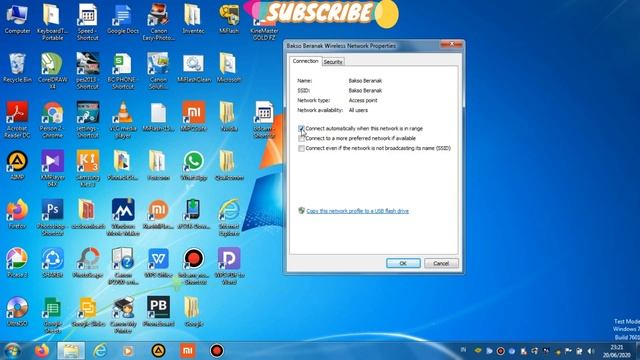Select the KMPlayer 64X shortcut
Screen dimensions: 640x360
(52, 168)
